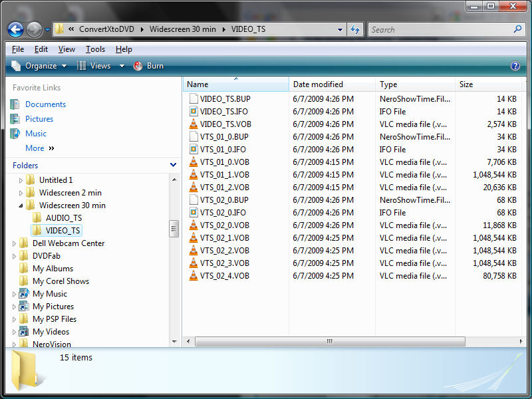Expand the Dell Webcam Center folder triangle
Viewport: 532px width, 399px height.
(x=14, y=243)
